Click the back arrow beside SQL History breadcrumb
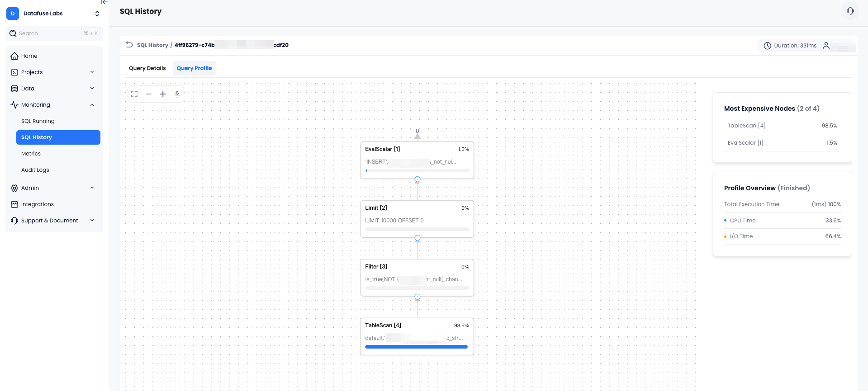 point(129,45)
